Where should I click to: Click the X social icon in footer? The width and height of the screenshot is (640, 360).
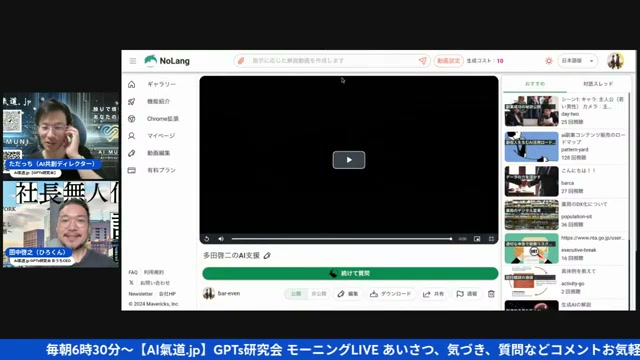pyautogui.click(x=131, y=283)
